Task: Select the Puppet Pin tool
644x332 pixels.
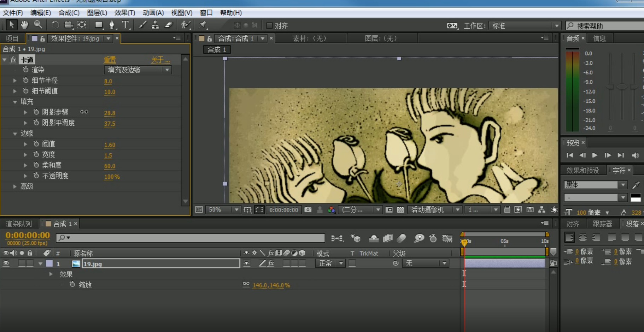Action: click(x=203, y=25)
